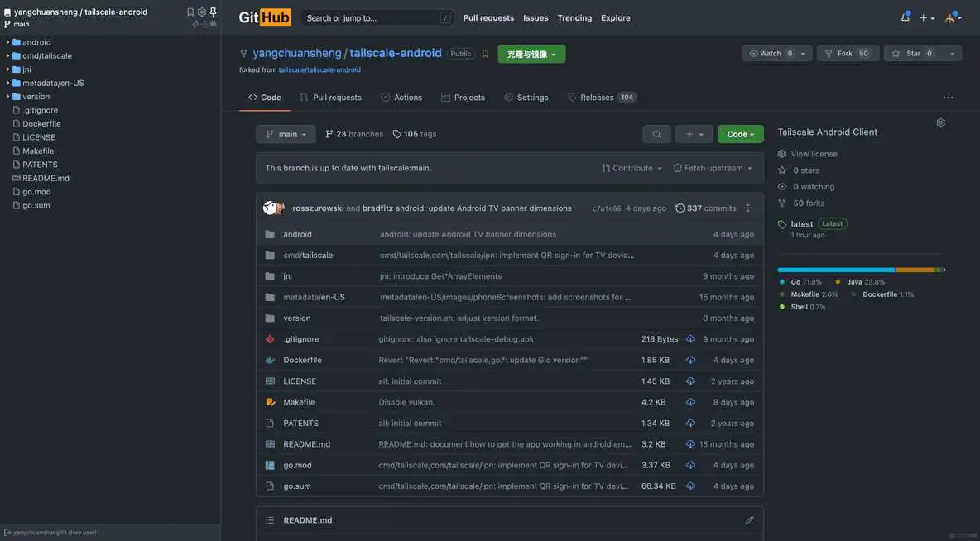Image resolution: width=980 pixels, height=541 pixels.
Task: Open Explore in top navigation
Action: (x=616, y=18)
